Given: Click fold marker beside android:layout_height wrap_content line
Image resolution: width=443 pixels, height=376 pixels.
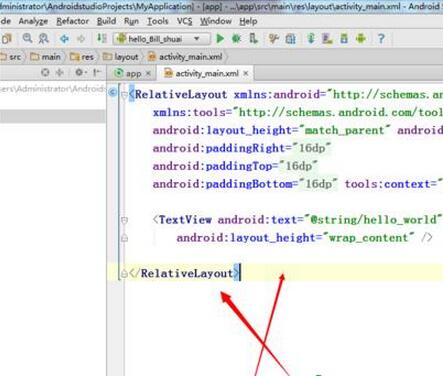Looking at the screenshot, I should tap(124, 238).
